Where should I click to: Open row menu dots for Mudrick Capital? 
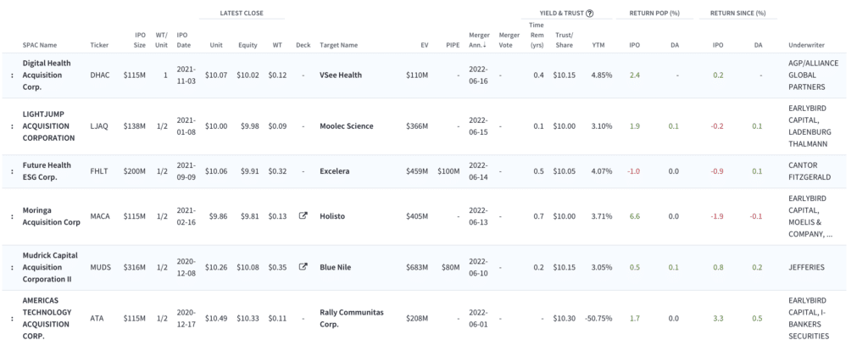(12, 267)
